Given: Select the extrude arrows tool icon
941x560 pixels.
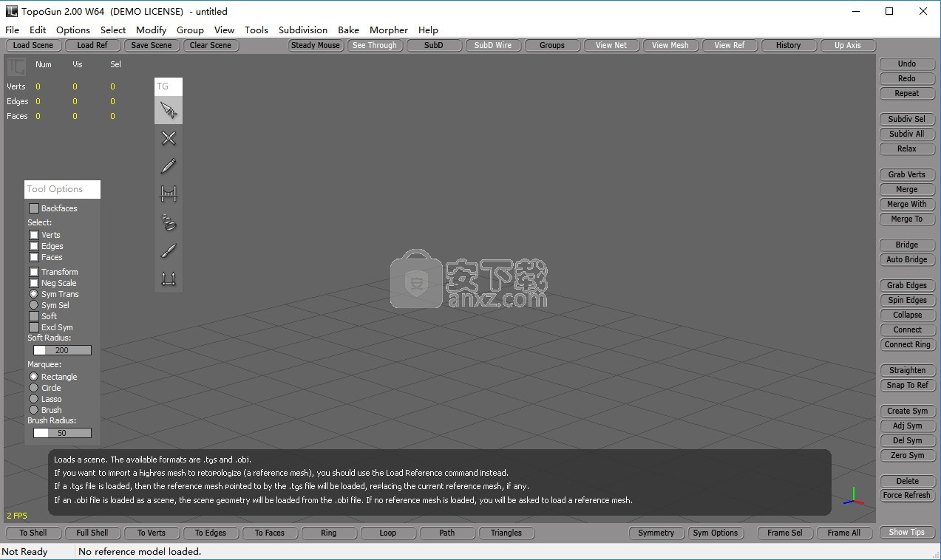Looking at the screenshot, I should click(169, 279).
